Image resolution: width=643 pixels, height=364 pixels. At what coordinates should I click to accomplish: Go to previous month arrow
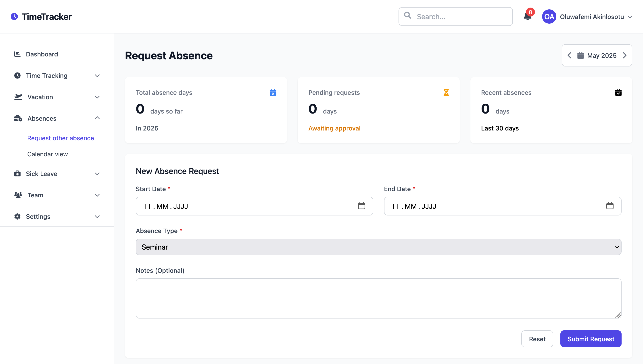570,55
